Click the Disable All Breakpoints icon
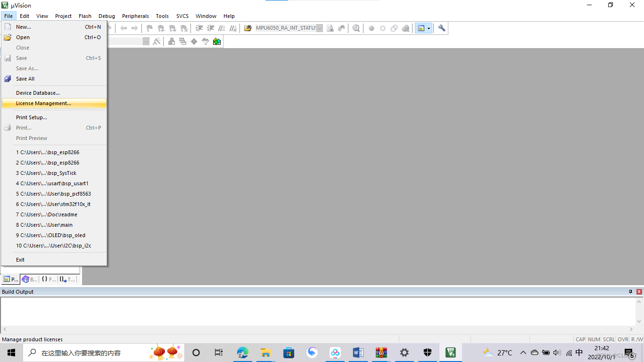The image size is (644, 362). 394,28
